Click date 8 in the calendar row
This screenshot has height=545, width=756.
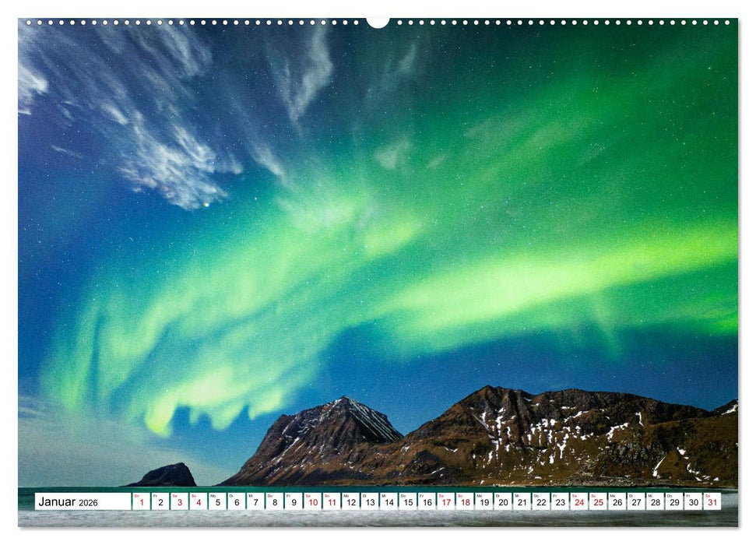pos(275,502)
